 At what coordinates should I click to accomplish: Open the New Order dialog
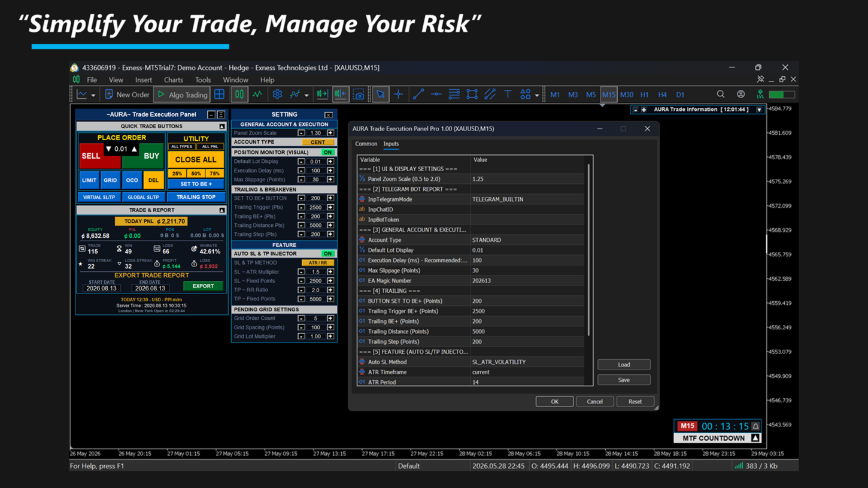(127, 95)
